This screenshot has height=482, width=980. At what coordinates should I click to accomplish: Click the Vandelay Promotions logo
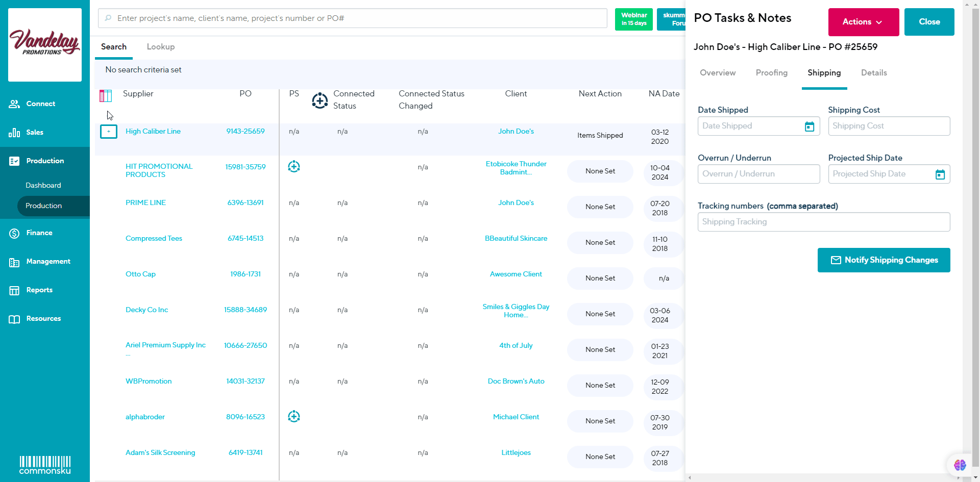[x=45, y=44]
